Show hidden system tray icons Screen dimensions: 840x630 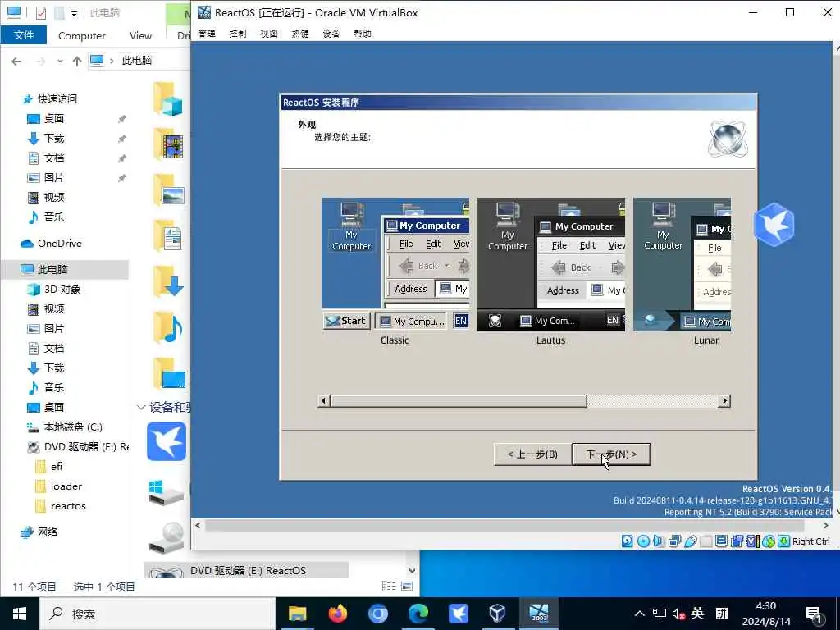[640, 614]
